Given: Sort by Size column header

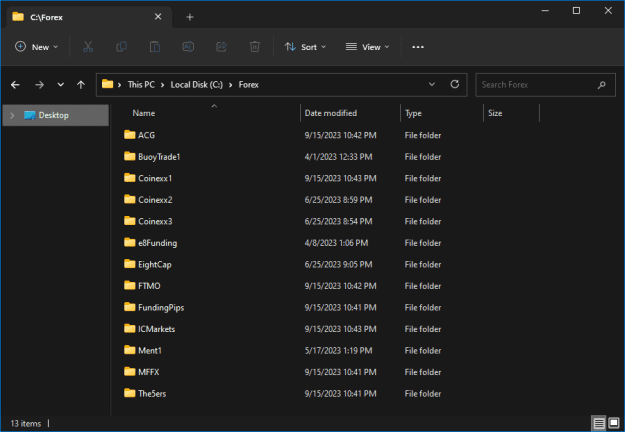Looking at the screenshot, I should point(495,113).
